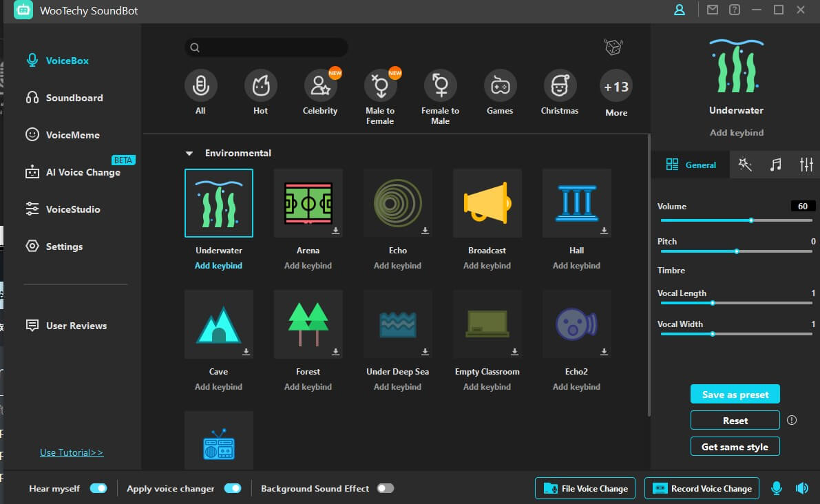Download the Arena voice effect

[x=335, y=231]
